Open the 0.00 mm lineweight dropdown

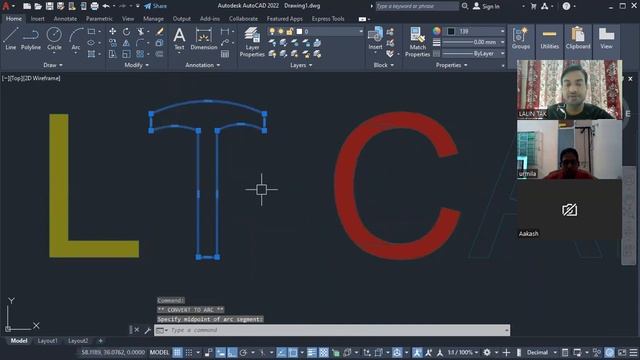point(502,42)
